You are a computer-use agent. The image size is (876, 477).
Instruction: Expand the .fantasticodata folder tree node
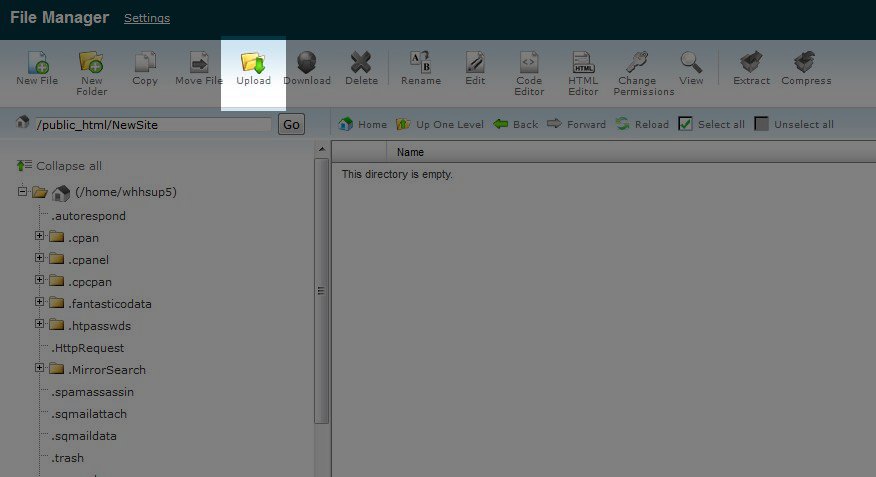click(40, 303)
